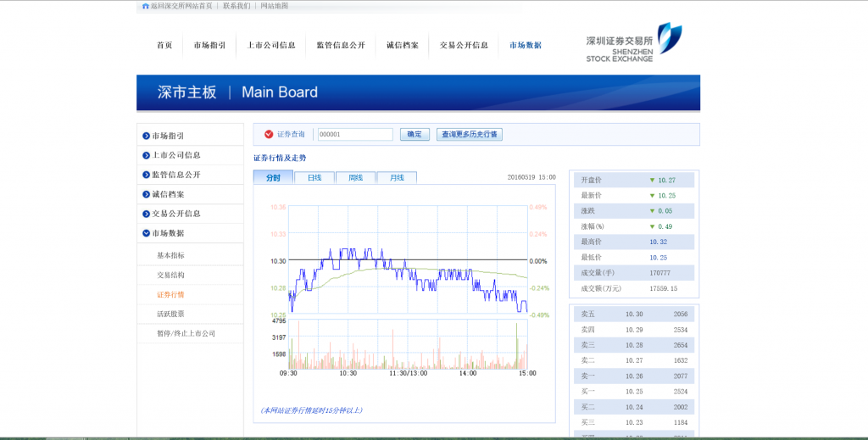Image resolution: width=868 pixels, height=440 pixels.
Task: Click the 卖四 row volume 2534
Action: click(681, 330)
